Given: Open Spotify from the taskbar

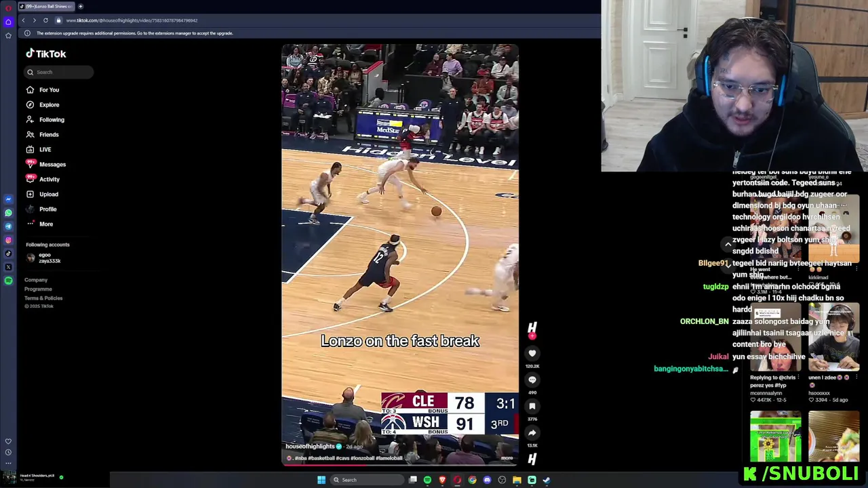Looking at the screenshot, I should point(427,480).
